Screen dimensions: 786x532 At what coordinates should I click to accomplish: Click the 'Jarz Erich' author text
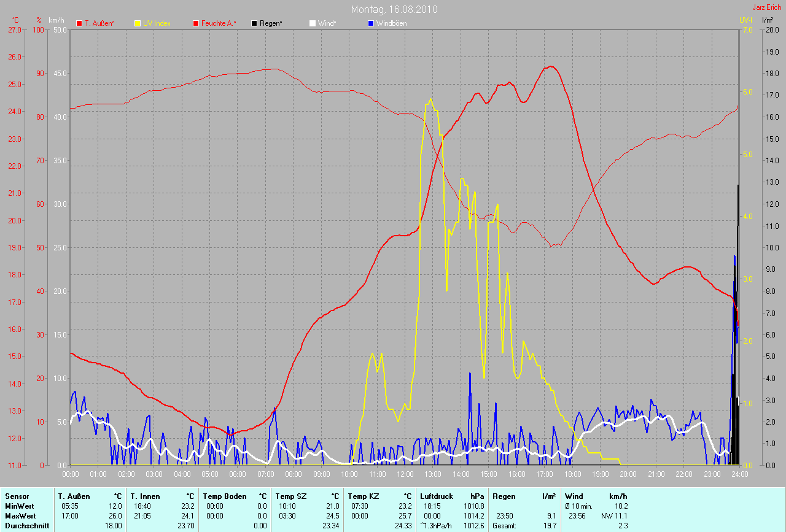click(x=767, y=7)
